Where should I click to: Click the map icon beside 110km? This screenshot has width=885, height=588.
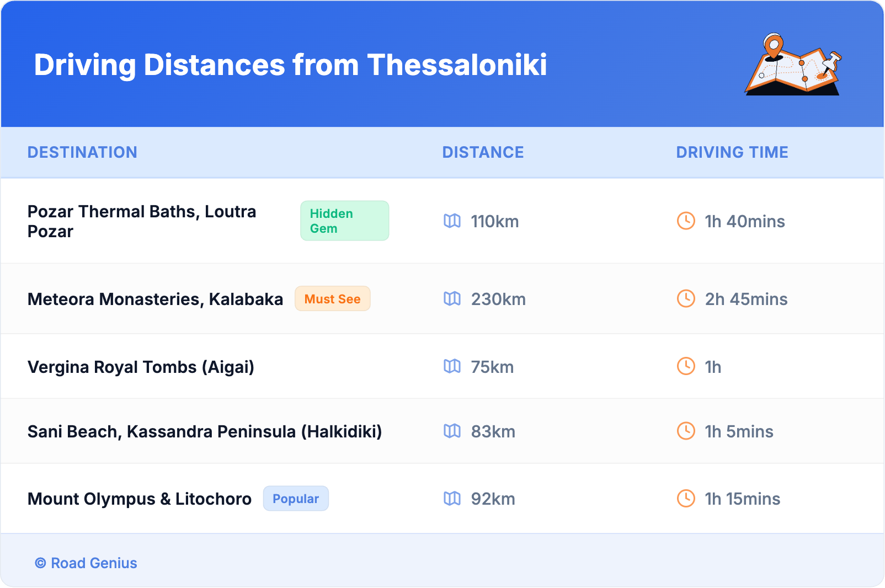(x=452, y=221)
